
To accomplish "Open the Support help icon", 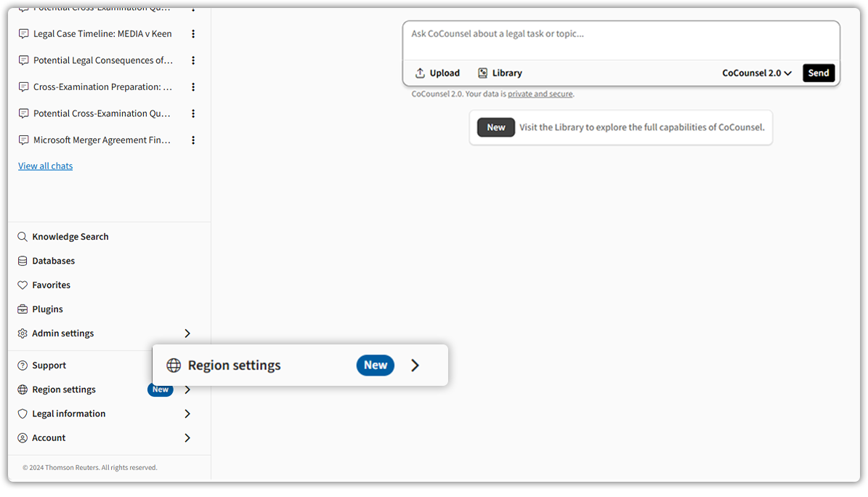I will (x=22, y=365).
